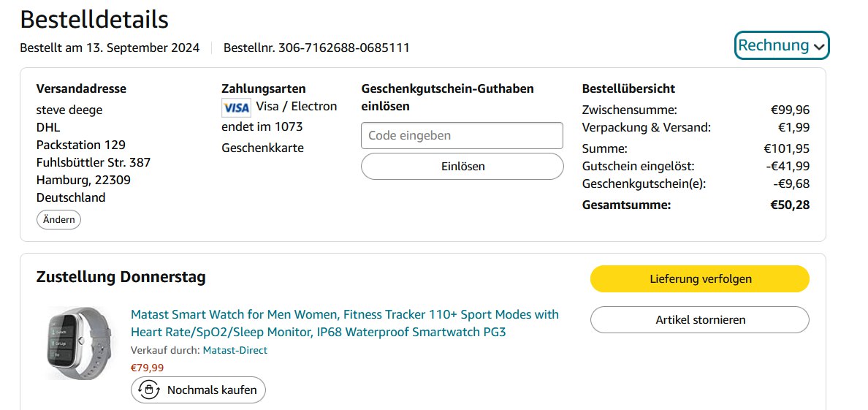Click the Geschenkkarte payment method text
Screen dimensions: 868x410
262,148
